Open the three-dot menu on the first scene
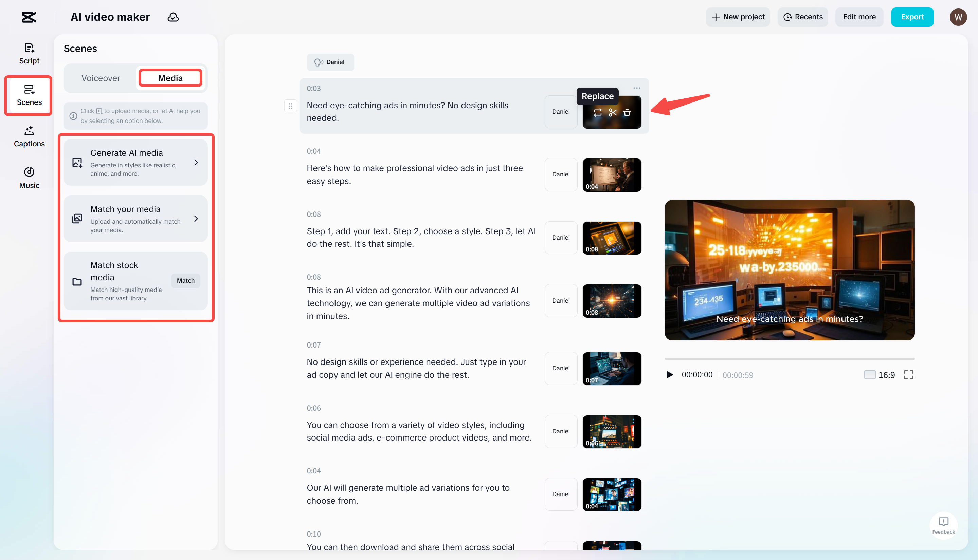Image resolution: width=978 pixels, height=560 pixels. point(636,88)
